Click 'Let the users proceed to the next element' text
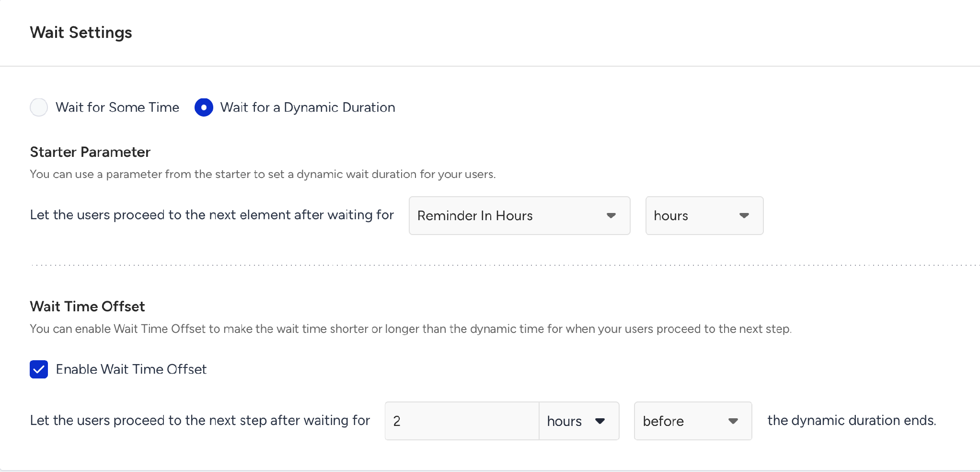The image size is (980, 472). [212, 215]
